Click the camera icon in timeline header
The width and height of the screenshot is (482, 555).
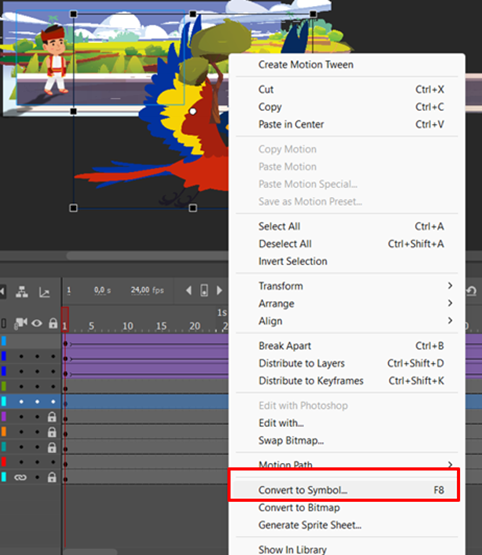(20, 323)
